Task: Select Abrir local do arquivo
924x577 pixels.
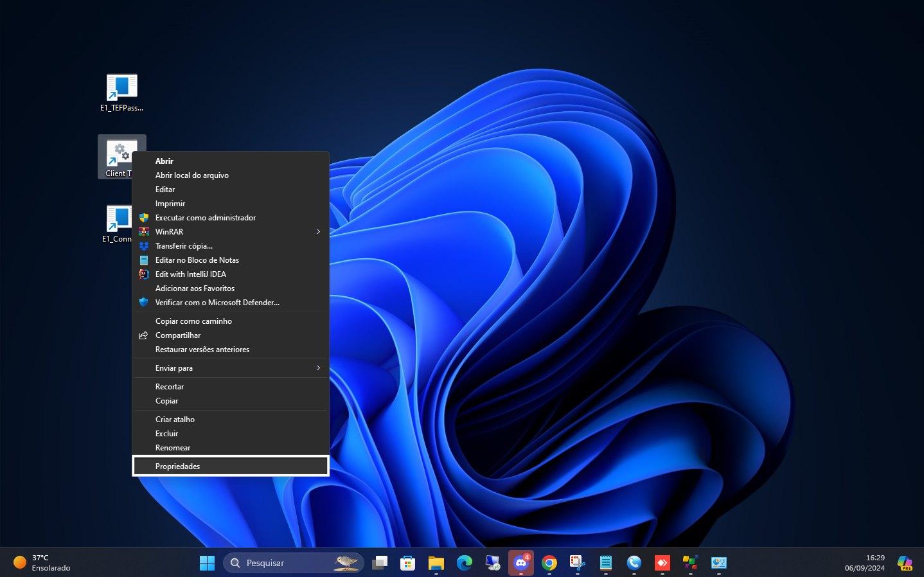Action: point(231,175)
